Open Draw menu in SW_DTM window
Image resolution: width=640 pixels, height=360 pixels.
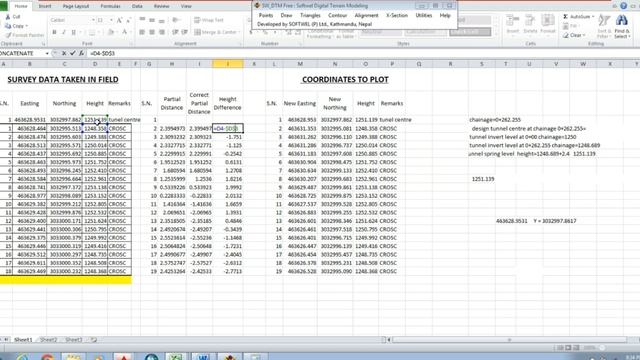click(286, 15)
